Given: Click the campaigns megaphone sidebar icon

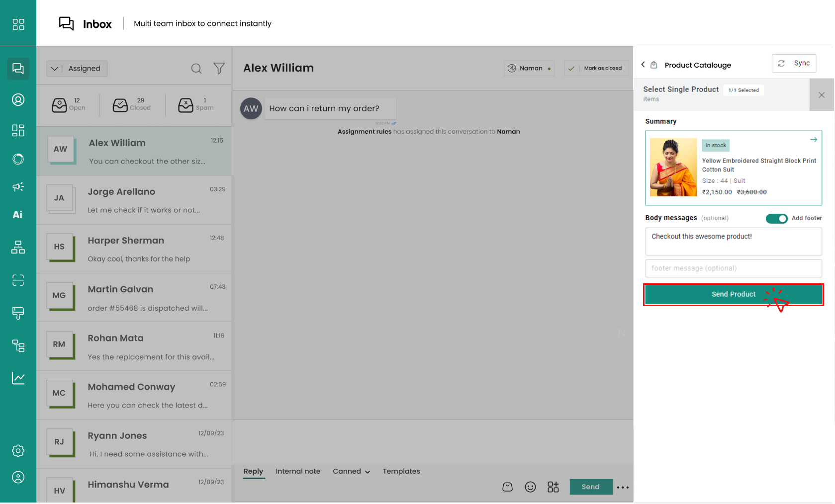Looking at the screenshot, I should (18, 187).
